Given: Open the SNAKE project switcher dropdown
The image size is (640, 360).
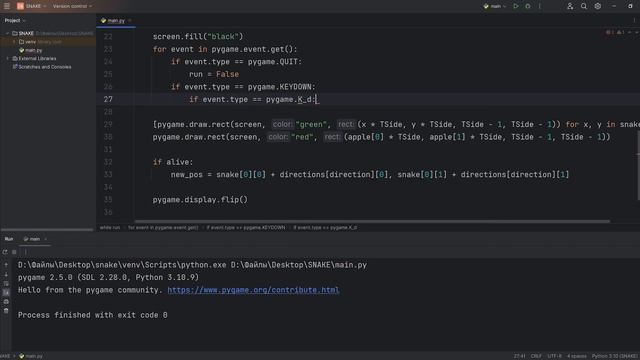Looking at the screenshot, I should (x=31, y=6).
